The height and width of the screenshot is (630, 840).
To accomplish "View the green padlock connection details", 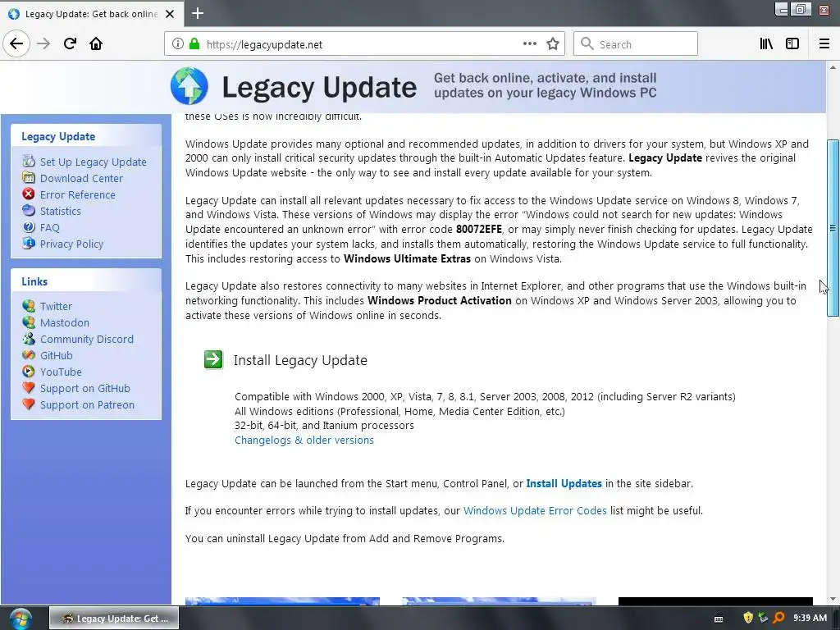I will [194, 44].
